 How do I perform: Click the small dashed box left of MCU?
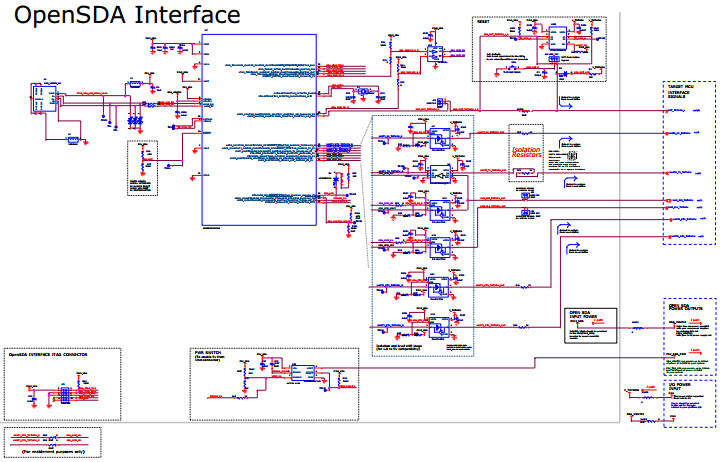coord(145,167)
